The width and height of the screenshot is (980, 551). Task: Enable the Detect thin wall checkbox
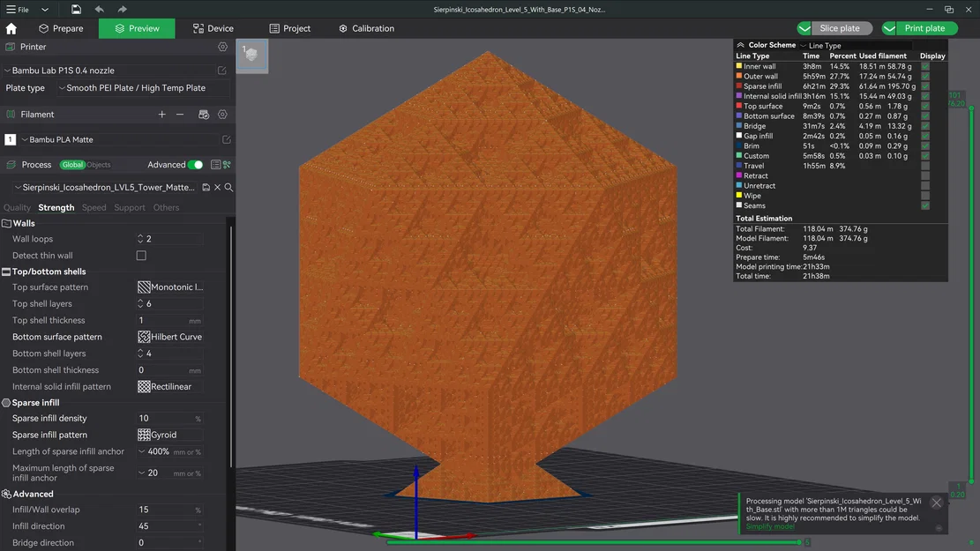coord(141,255)
